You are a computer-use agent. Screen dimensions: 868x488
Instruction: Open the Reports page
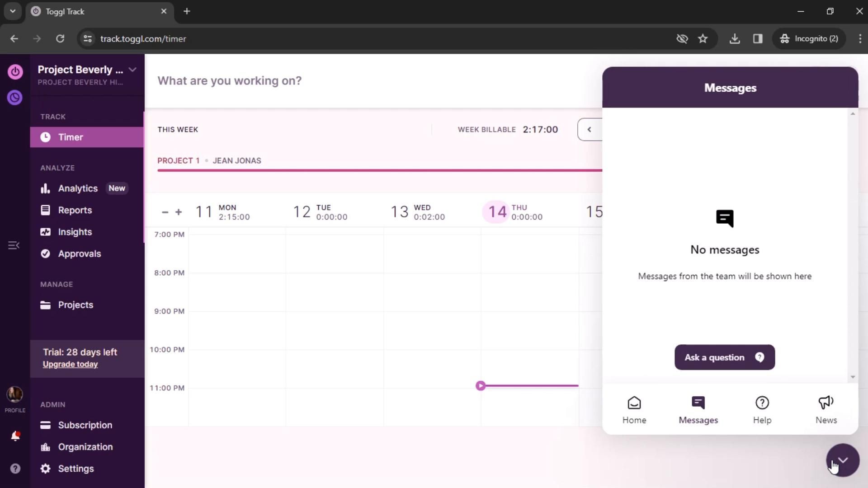[x=75, y=210]
